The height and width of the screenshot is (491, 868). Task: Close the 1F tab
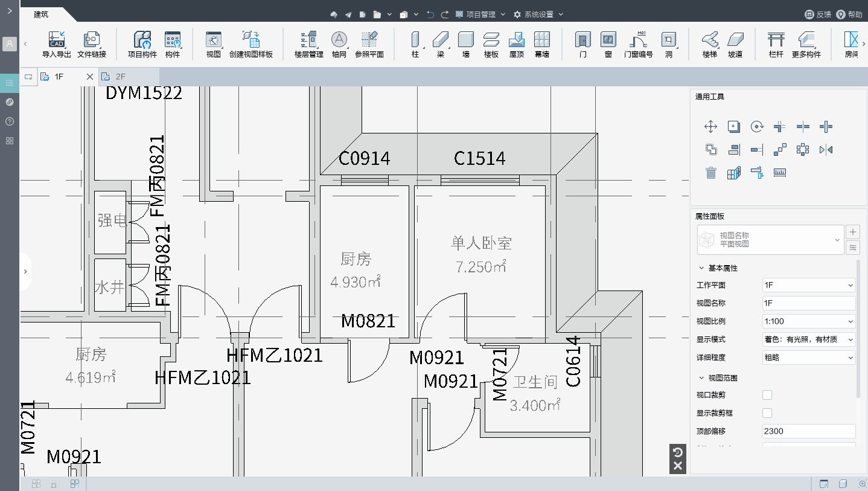point(90,77)
